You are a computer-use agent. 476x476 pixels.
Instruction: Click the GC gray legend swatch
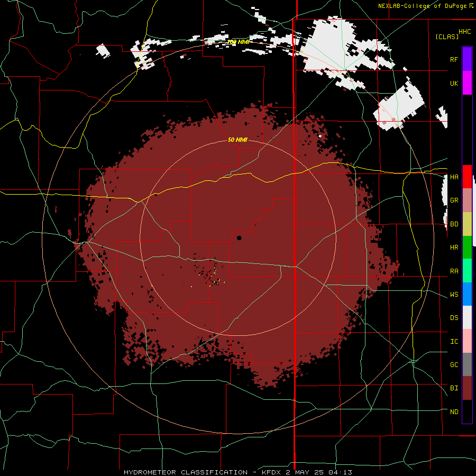pos(467,364)
